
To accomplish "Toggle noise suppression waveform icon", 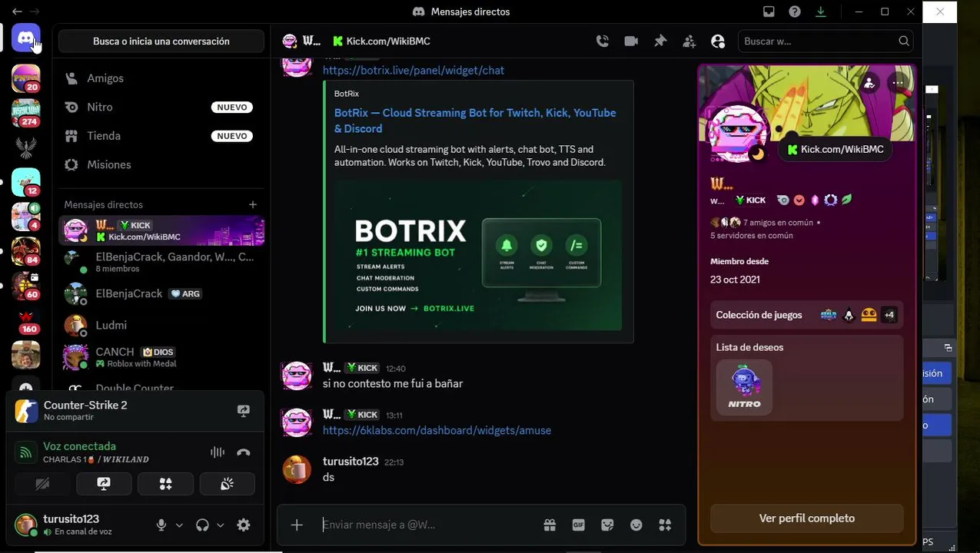I will (218, 452).
